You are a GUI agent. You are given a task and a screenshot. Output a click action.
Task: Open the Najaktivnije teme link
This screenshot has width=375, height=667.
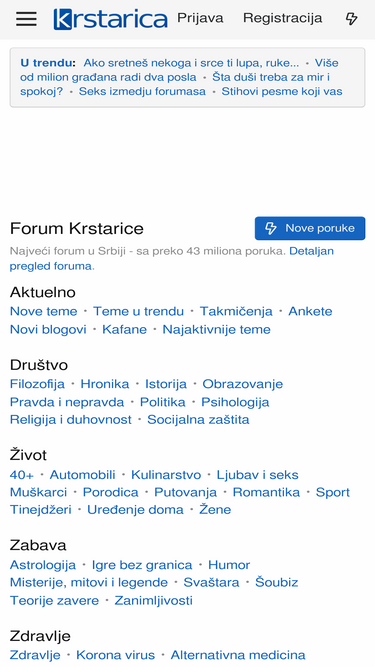216,330
